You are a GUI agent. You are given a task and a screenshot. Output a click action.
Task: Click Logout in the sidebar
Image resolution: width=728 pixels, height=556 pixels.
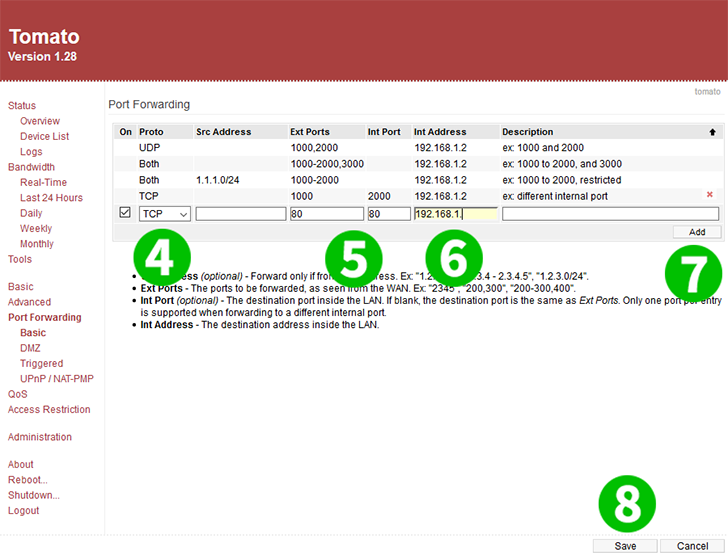click(23, 511)
